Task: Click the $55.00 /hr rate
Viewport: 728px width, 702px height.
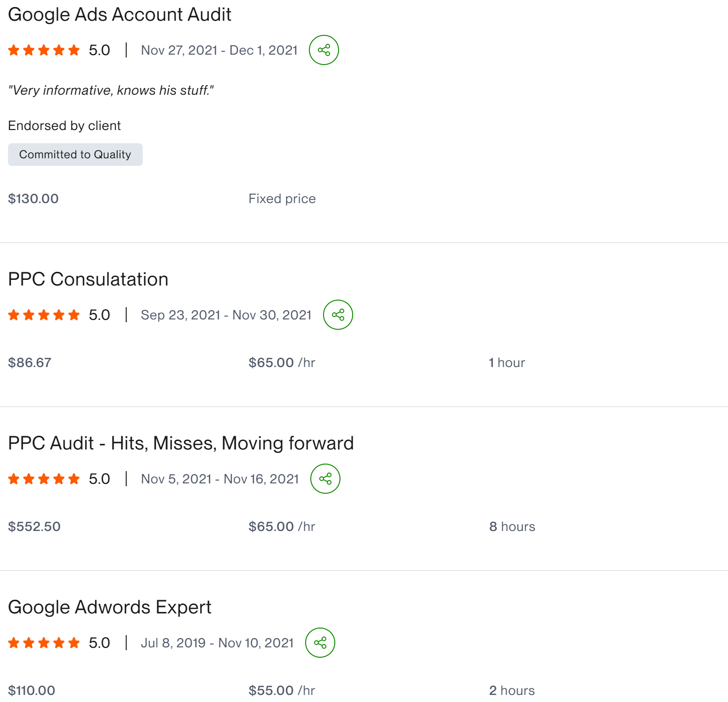Action: click(x=282, y=690)
